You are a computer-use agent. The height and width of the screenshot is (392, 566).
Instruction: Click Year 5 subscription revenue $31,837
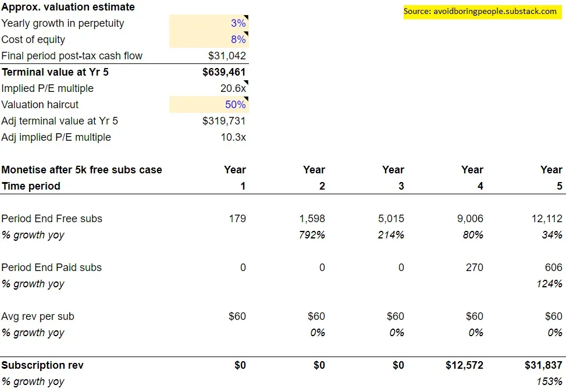tap(542, 365)
